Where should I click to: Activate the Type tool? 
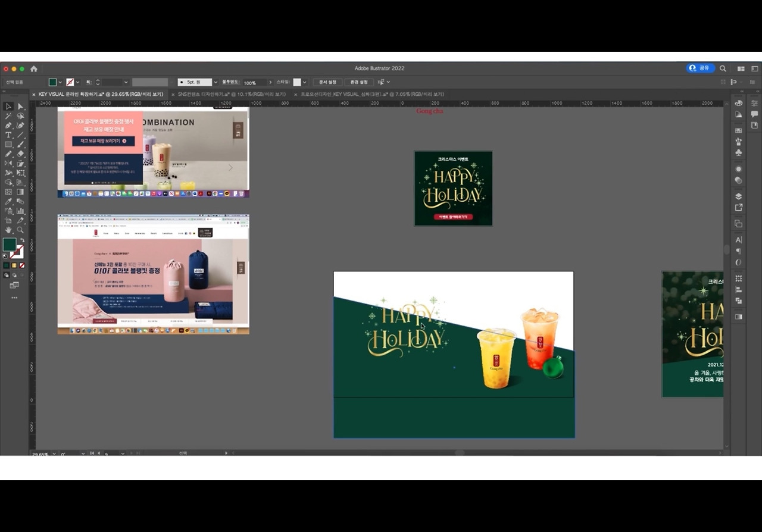pos(8,135)
